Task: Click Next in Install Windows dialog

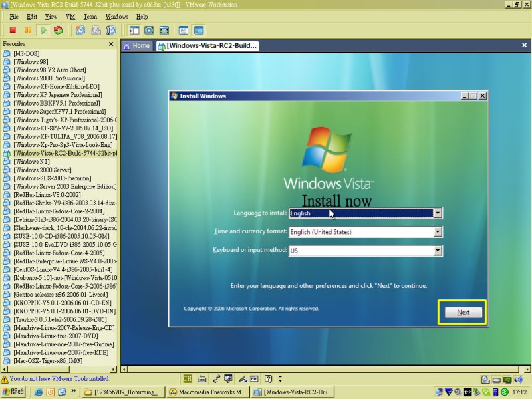Action: (463, 312)
